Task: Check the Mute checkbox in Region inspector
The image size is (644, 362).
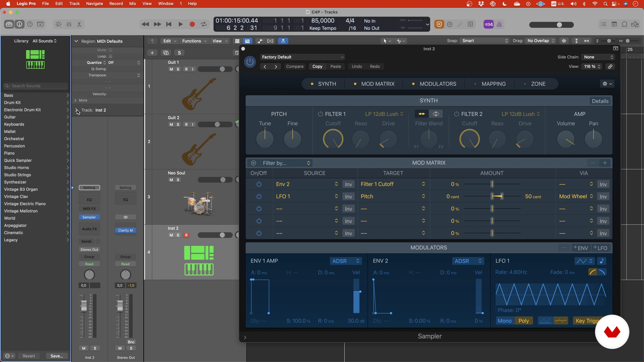Action: (111, 50)
